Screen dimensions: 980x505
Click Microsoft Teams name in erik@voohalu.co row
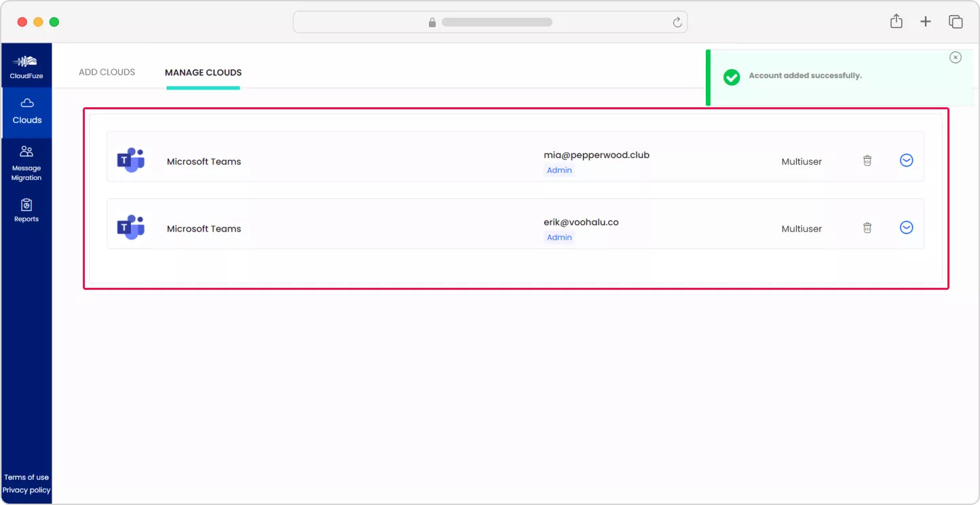[x=204, y=229]
